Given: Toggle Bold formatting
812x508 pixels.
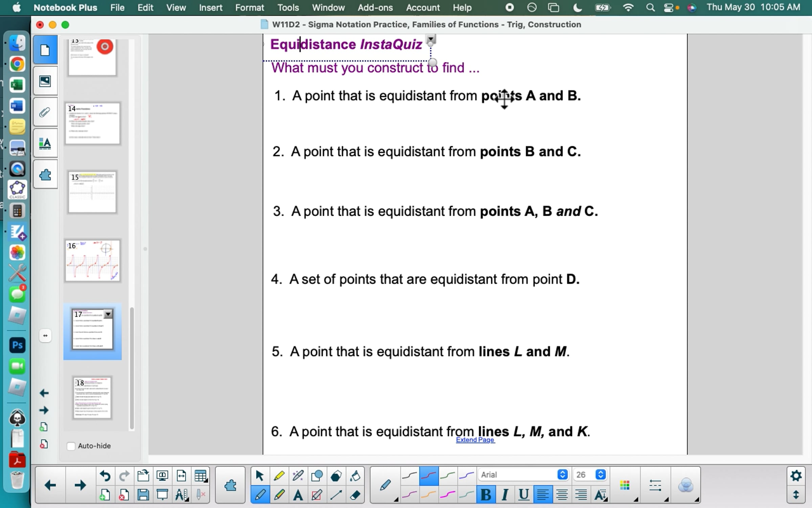Looking at the screenshot, I should [x=486, y=495].
